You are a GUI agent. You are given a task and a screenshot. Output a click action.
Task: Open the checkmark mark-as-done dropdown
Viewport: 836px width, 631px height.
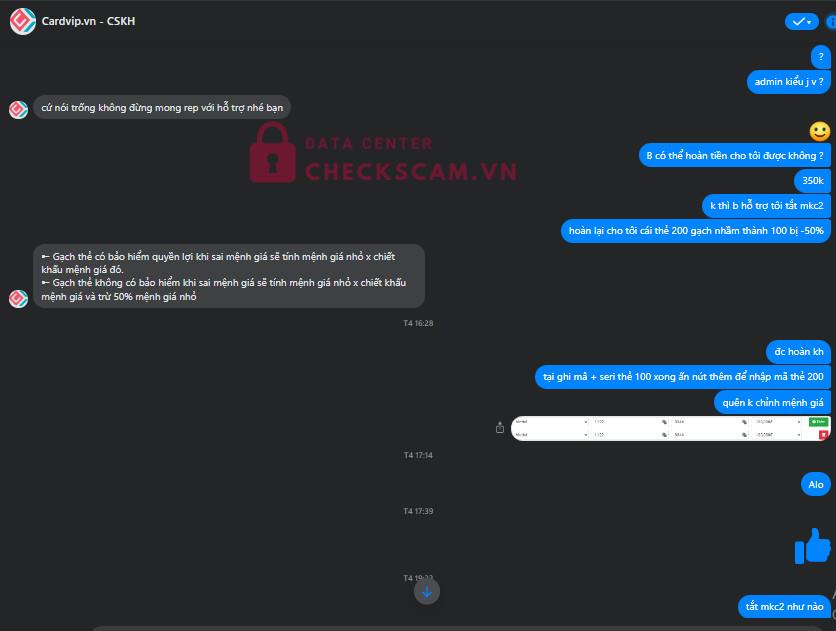click(x=801, y=22)
